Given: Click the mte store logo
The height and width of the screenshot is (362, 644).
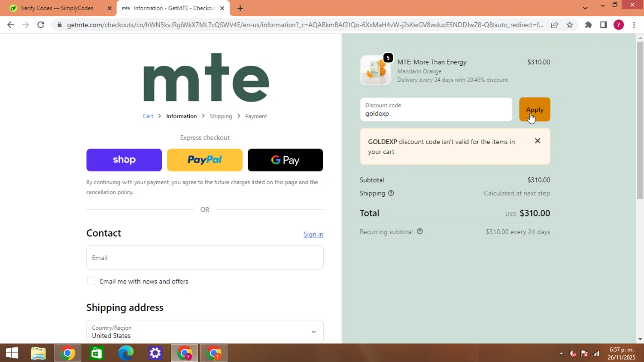Looking at the screenshot, I should pos(206,77).
